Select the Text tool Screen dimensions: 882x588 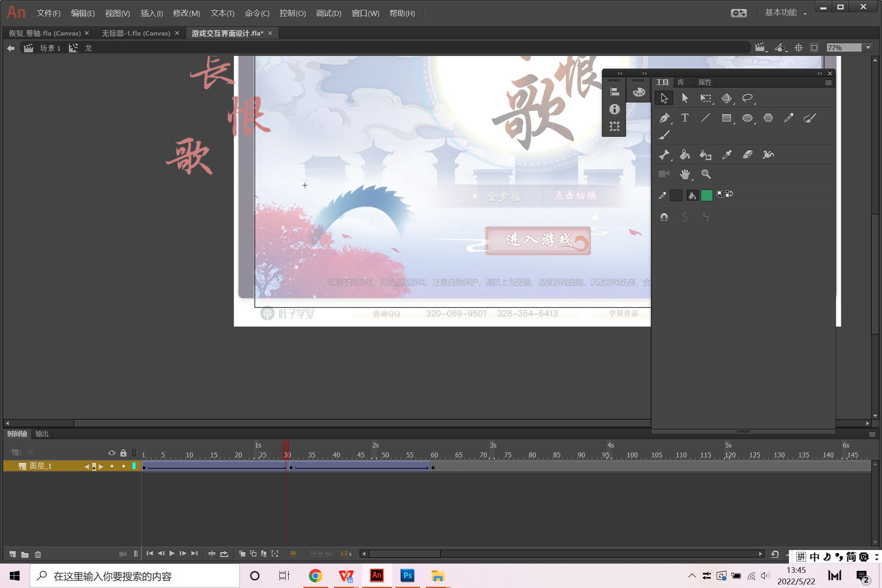pos(685,118)
